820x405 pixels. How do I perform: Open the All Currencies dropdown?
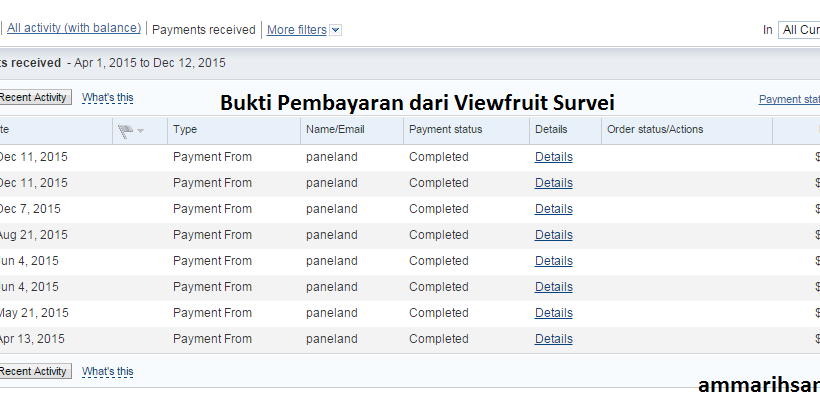click(799, 30)
